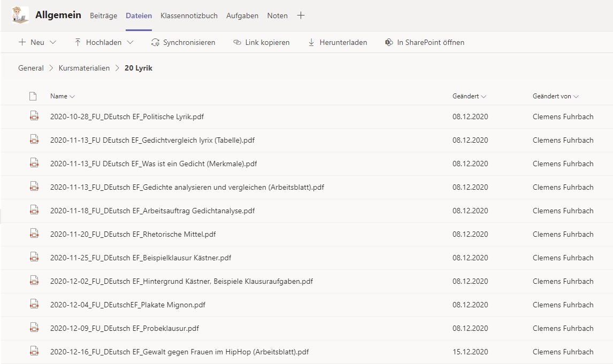Go to the Aufgaben tab

(x=242, y=16)
